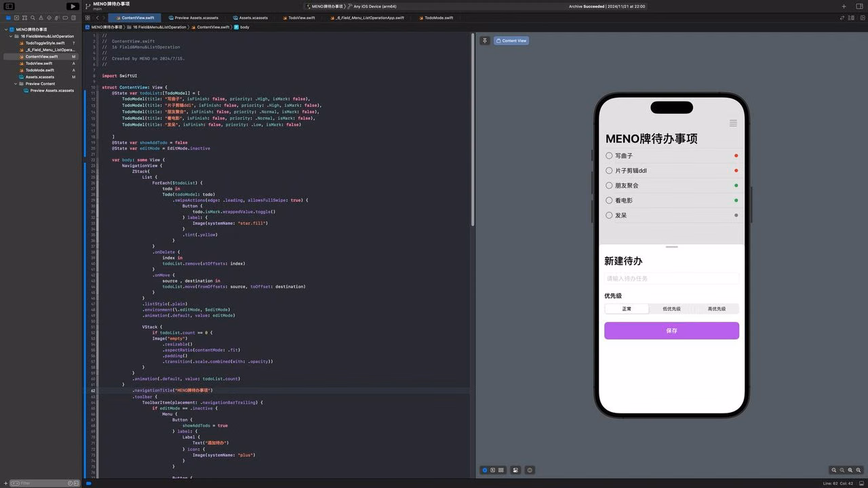The image size is (868, 488).
Task: Collapse the MENO牌待办事项 project root
Action: click(x=7, y=29)
